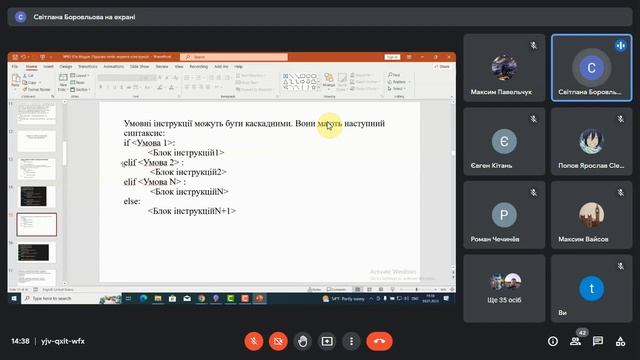Select the dark slide 16 thumbnail

(34, 252)
